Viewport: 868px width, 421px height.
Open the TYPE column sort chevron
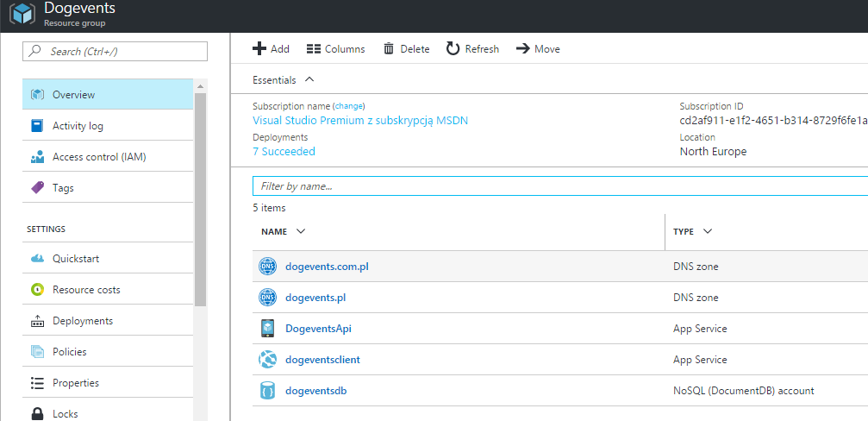(x=707, y=231)
